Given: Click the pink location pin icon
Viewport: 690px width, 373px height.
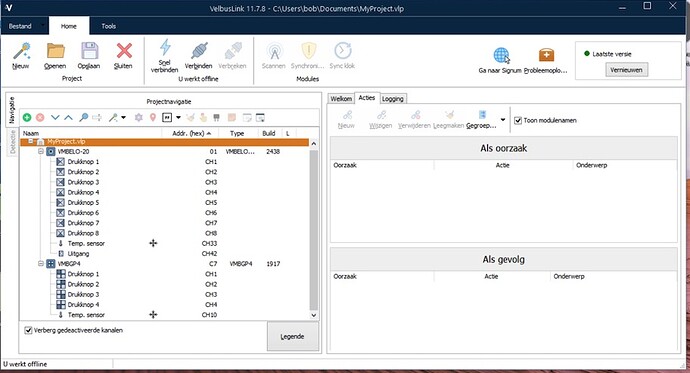Looking at the screenshot, I should click(x=153, y=117).
